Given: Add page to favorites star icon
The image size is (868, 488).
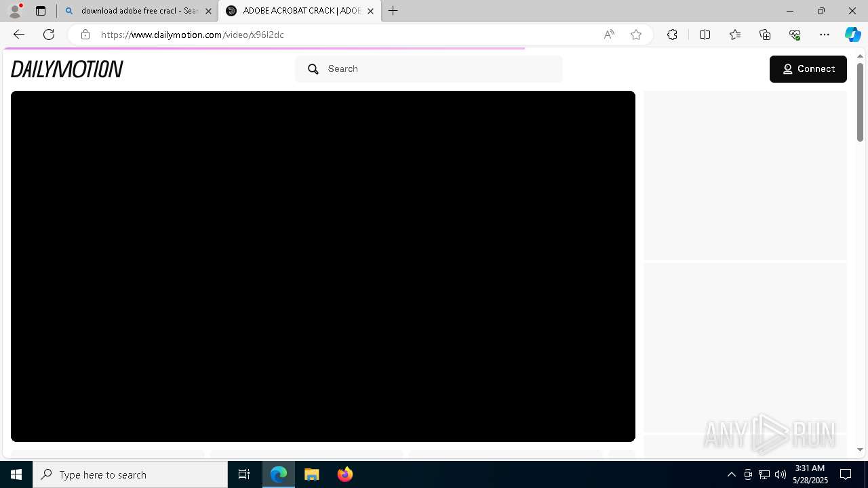Looking at the screenshot, I should point(636,35).
